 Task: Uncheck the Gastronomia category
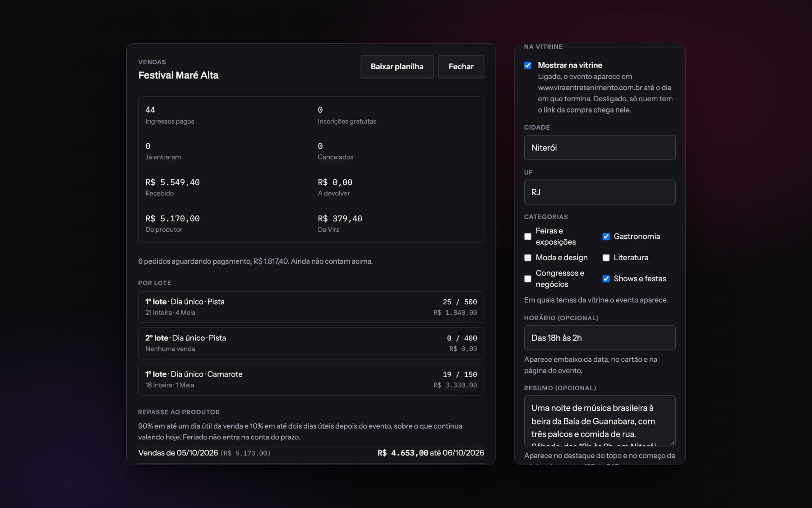click(x=606, y=237)
